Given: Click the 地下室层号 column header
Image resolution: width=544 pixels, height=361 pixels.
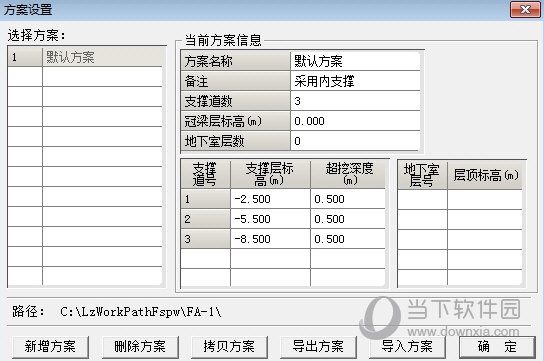Looking at the screenshot, I should tap(422, 175).
